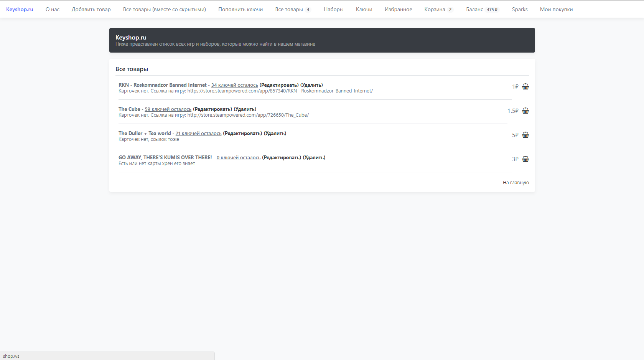
Task: Open the Keyshop.ru home logo link
Action: click(x=20, y=9)
